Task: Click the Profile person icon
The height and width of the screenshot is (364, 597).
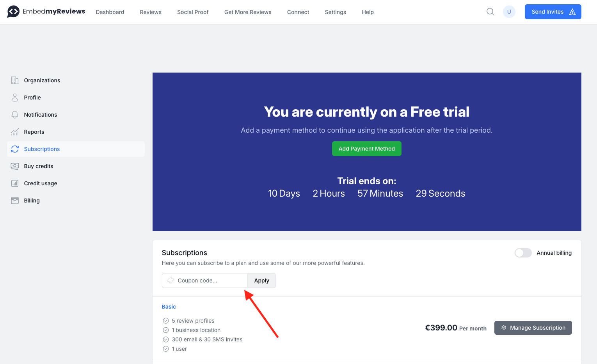Action: click(15, 98)
